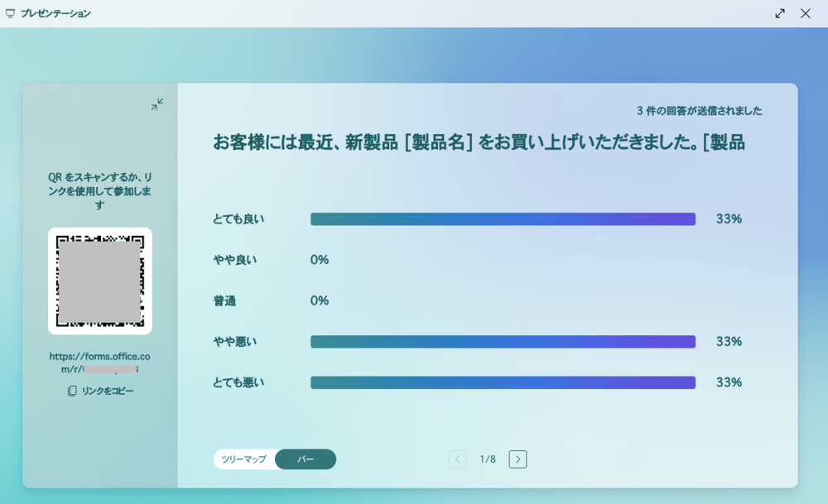
Task: Select the バー chart view
Action: point(306,459)
